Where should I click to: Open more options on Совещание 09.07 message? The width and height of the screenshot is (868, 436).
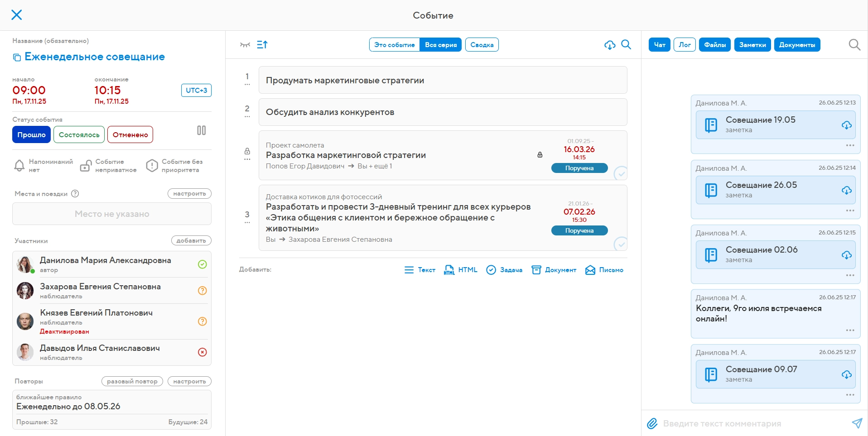850,395
